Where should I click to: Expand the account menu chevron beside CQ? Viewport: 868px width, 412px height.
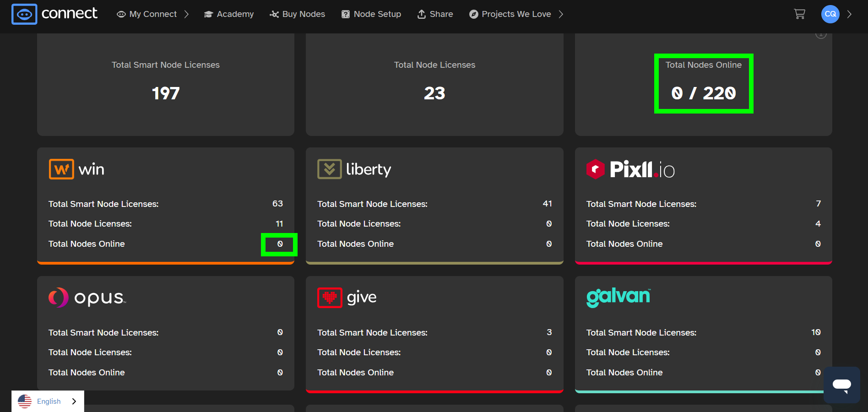849,14
